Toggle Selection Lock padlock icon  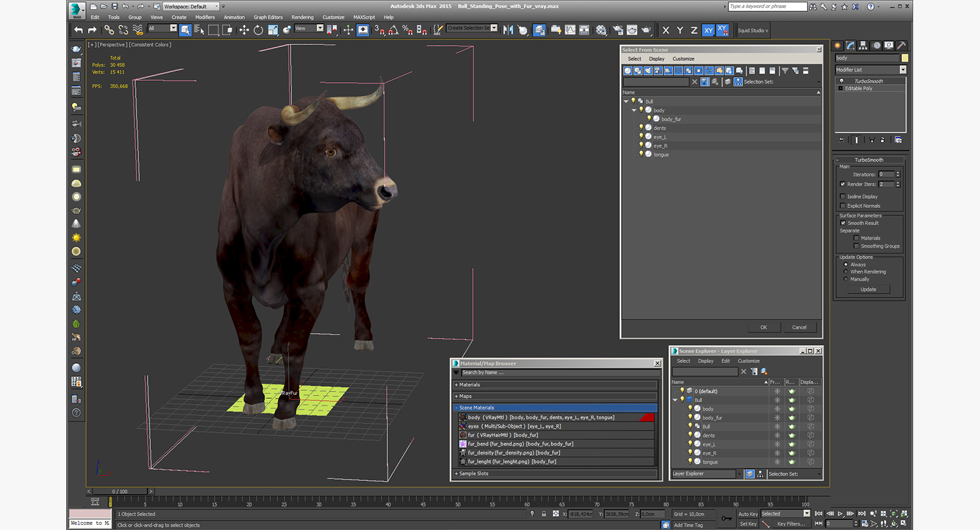click(544, 514)
